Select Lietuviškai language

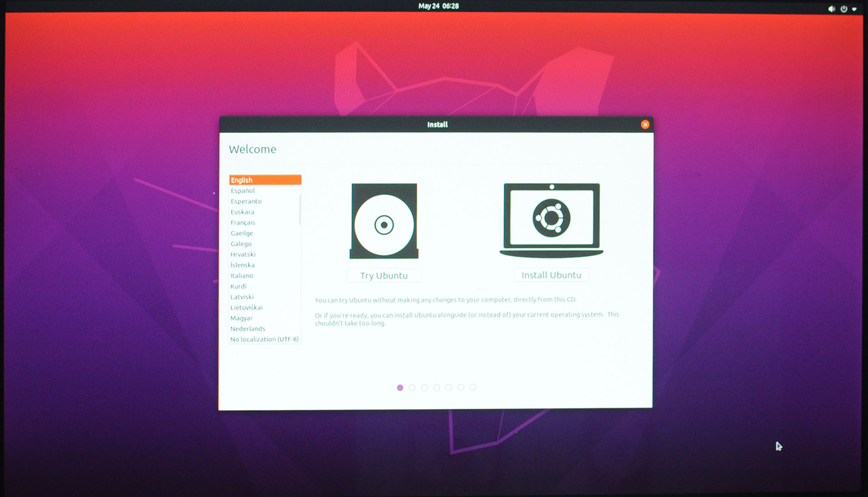[264, 308]
